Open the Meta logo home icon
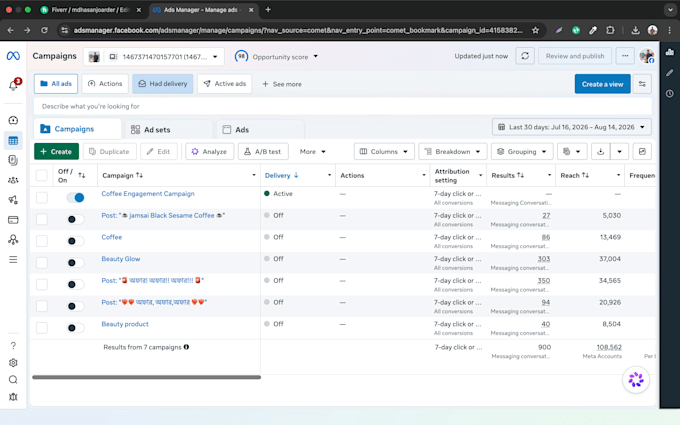Screen dimensions: 680x425 coord(13,56)
